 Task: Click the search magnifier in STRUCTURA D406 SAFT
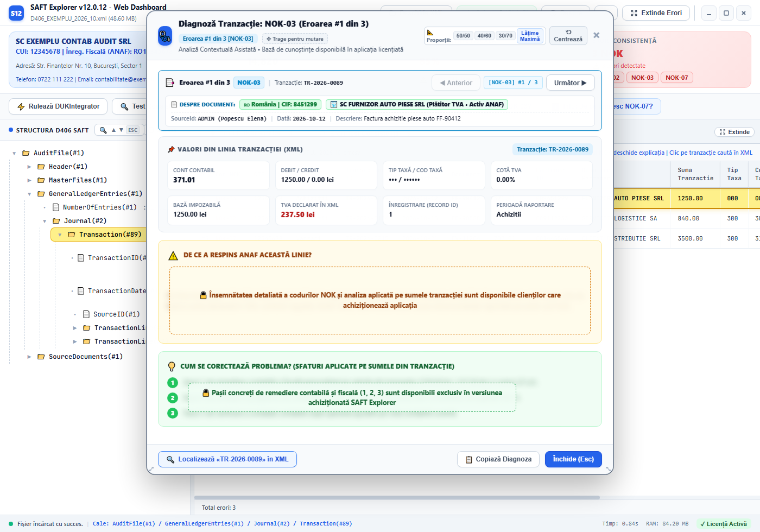pos(103,130)
